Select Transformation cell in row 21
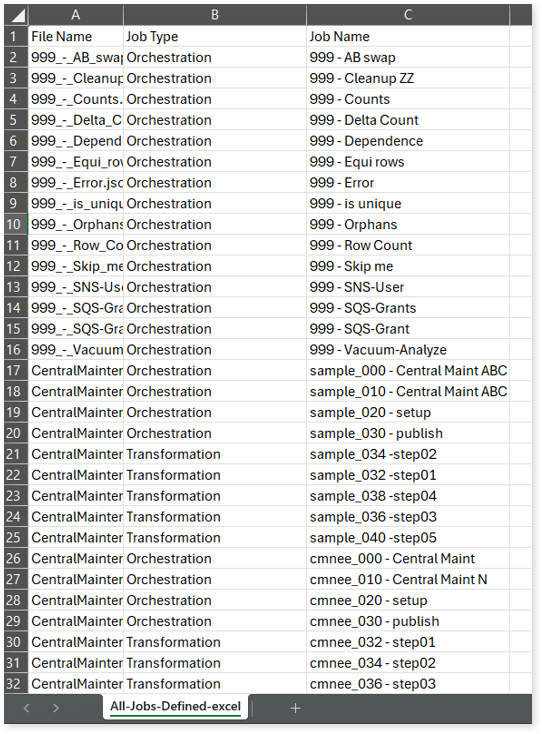This screenshot has width=542, height=734. coord(215,454)
